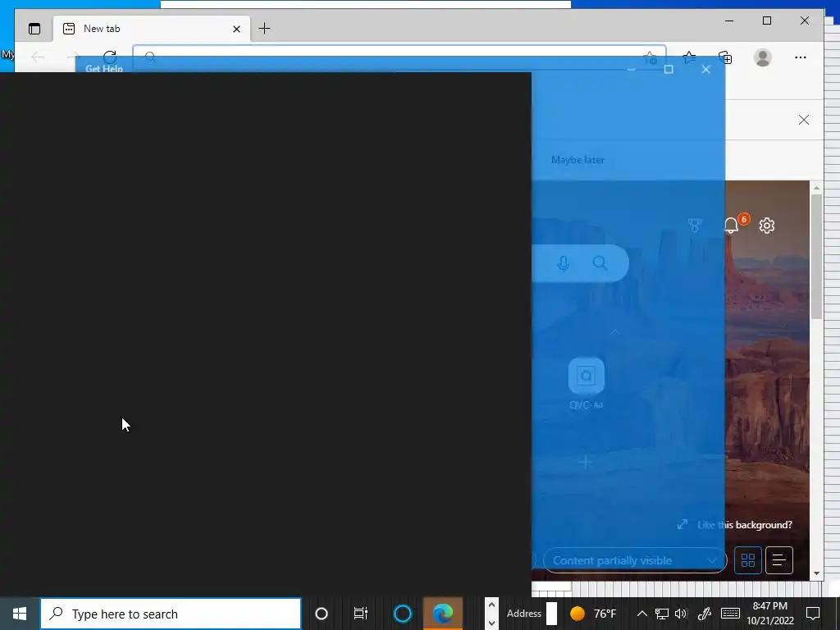Click the Maybe later link
Image resolution: width=840 pixels, height=630 pixels.
[577, 160]
